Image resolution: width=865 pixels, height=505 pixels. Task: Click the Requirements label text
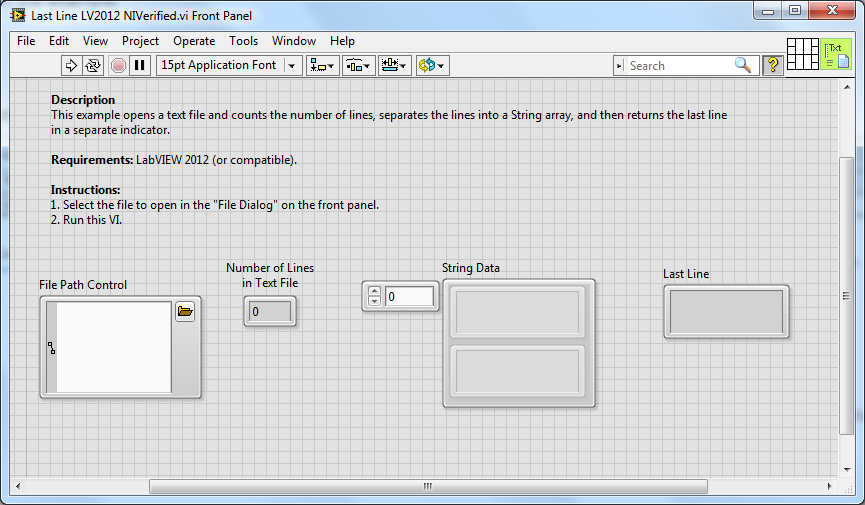pos(92,160)
